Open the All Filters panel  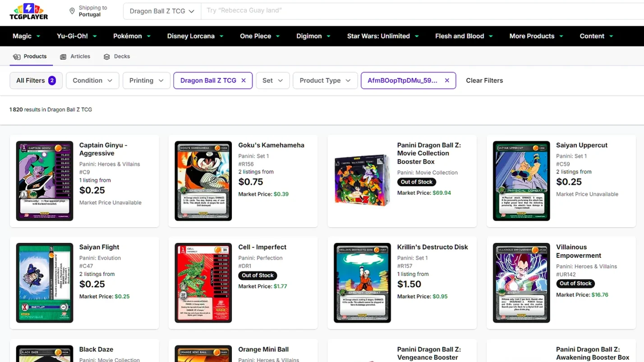(36, 81)
